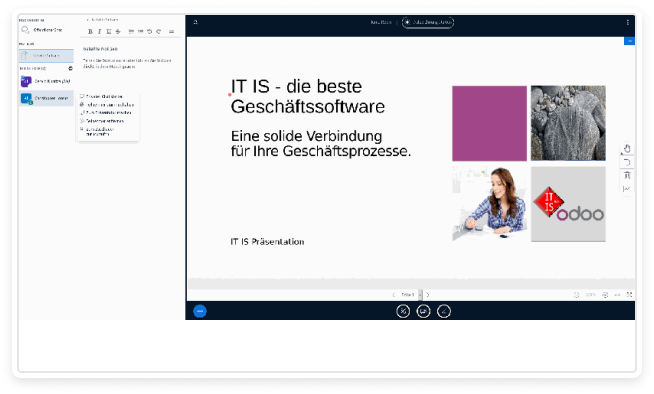Open the three-dot options menu
The image size is (654, 394).
627,22
